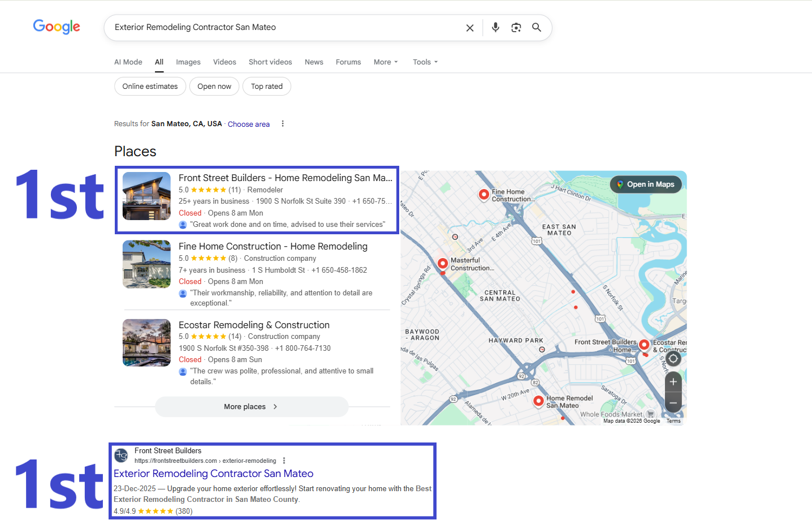Open the News tab
812x520 pixels.
[314, 62]
